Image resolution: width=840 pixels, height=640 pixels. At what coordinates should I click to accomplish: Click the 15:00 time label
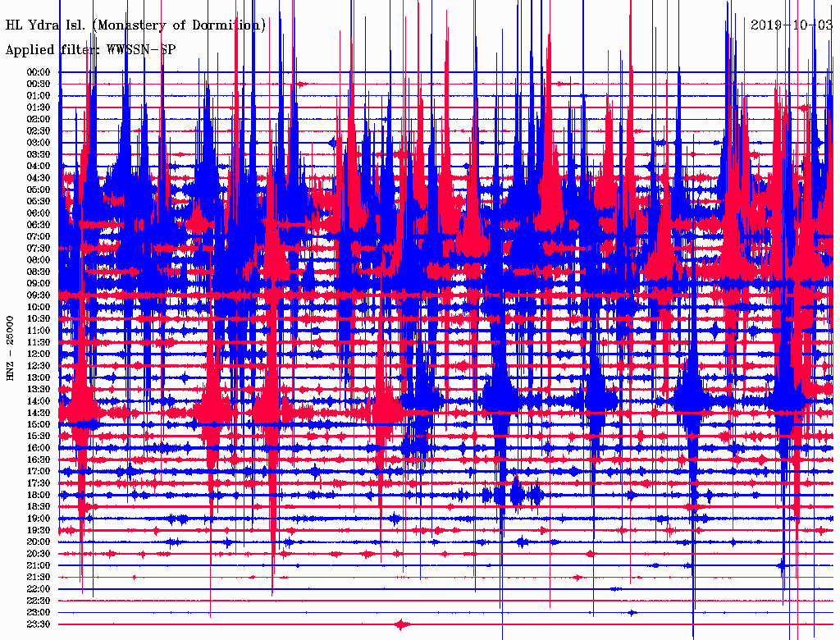pos(39,424)
